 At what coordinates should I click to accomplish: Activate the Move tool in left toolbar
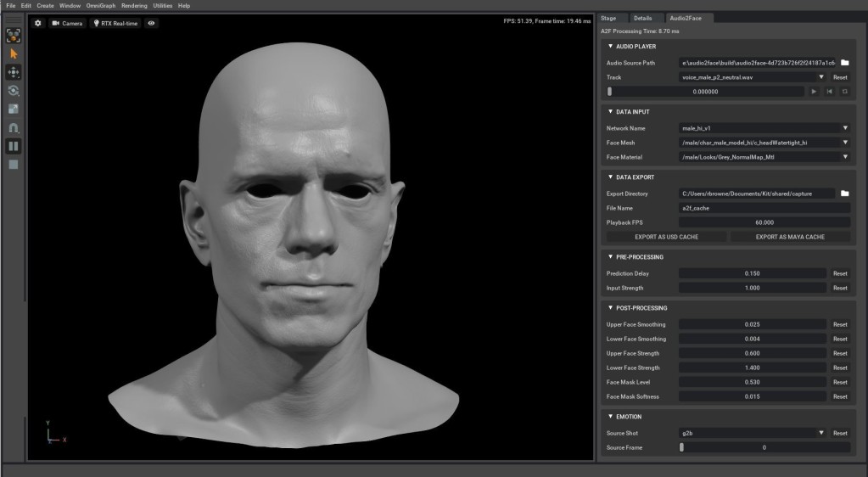tap(14, 72)
